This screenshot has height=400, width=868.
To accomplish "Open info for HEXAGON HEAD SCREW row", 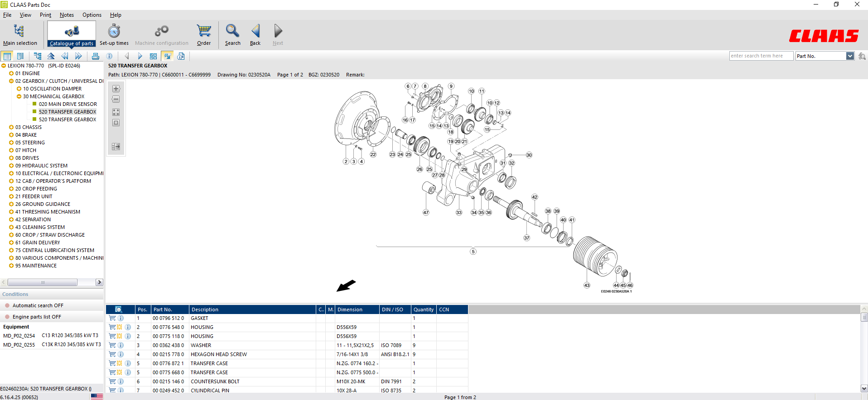I will tap(121, 354).
